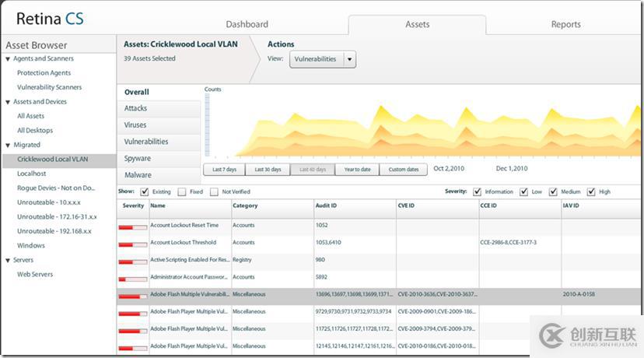Open the View Vulnerabilities dropdown
644x358 pixels.
(x=323, y=59)
